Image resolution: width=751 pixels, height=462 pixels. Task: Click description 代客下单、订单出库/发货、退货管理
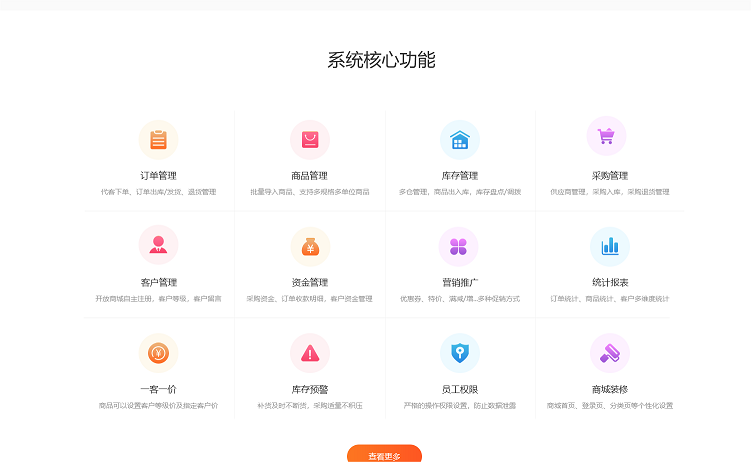point(159,192)
